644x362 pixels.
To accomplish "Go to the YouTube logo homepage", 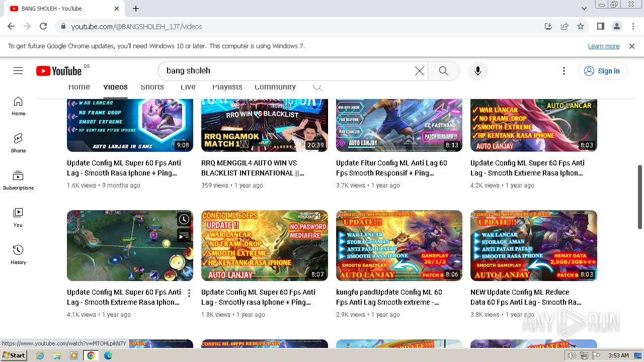I will click(59, 71).
